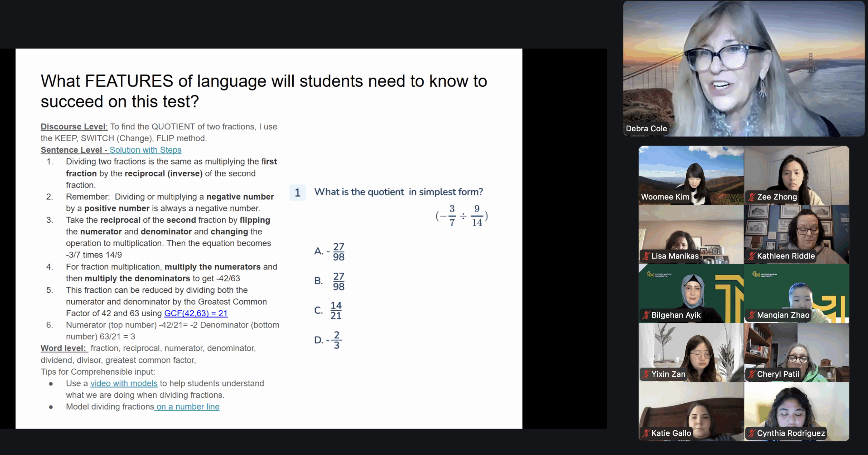
Task: Click muted mic icon beside Bilgehan Ayik
Action: [x=646, y=315]
